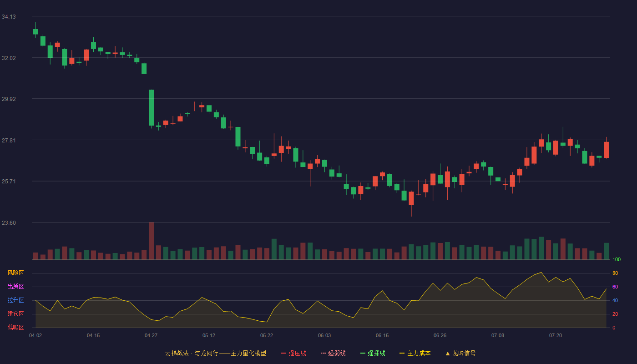Click the 06-26 date label
The width and height of the screenshot is (637, 364).
(x=440, y=335)
